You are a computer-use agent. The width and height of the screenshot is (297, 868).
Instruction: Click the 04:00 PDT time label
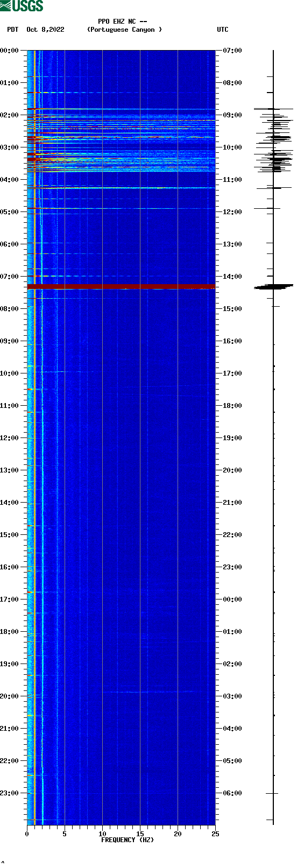click(x=10, y=180)
